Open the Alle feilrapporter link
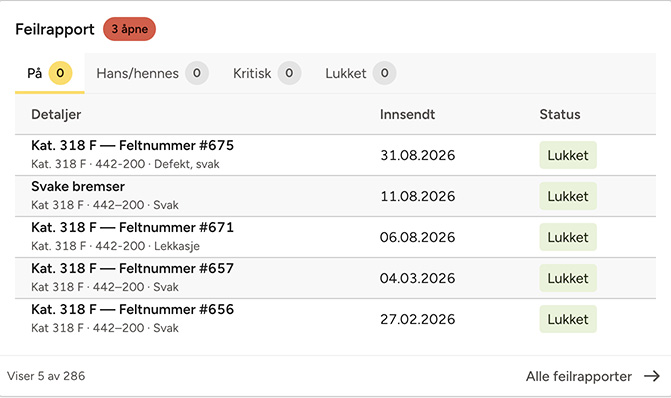The height and width of the screenshot is (398, 671). pyautogui.click(x=593, y=376)
